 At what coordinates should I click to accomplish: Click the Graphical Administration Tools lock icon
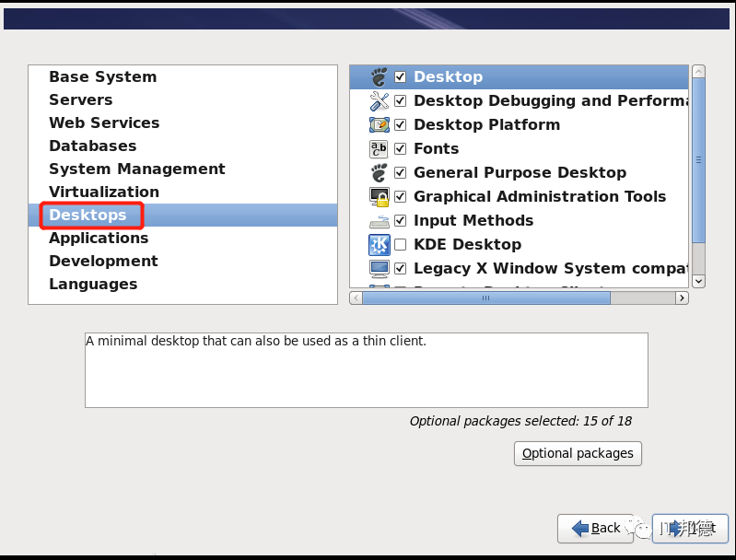(380, 196)
